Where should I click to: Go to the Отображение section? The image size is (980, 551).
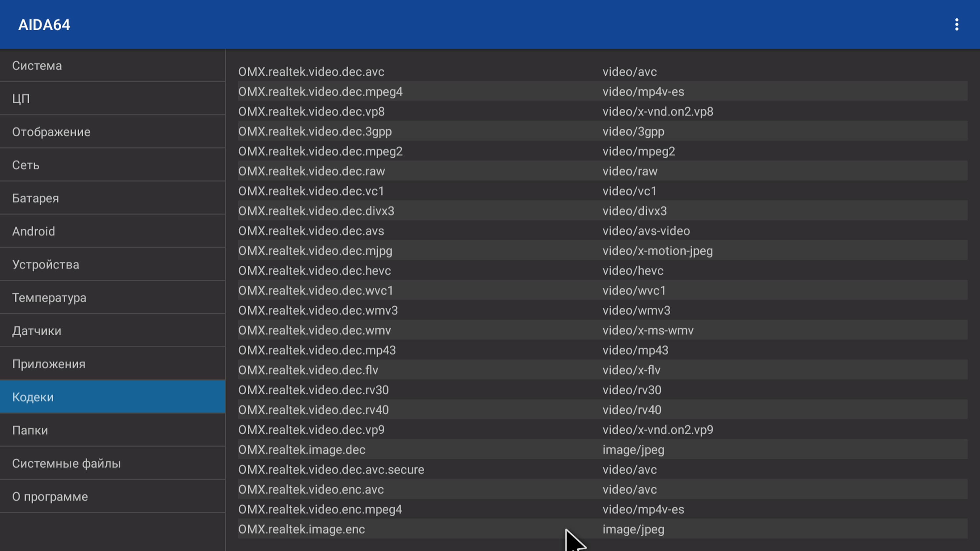tap(113, 132)
